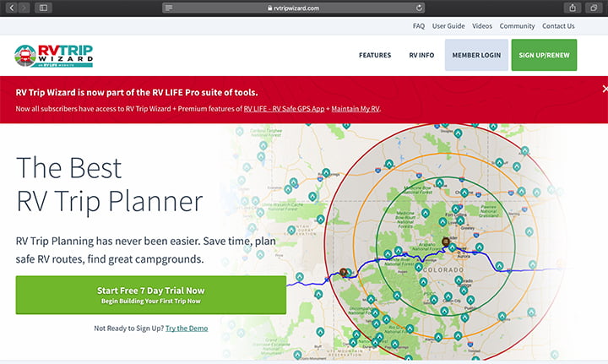Click the 'The Best RV Trip Planner' headline
Image resolution: width=608 pixels, height=364 pixels.
pyautogui.click(x=109, y=184)
